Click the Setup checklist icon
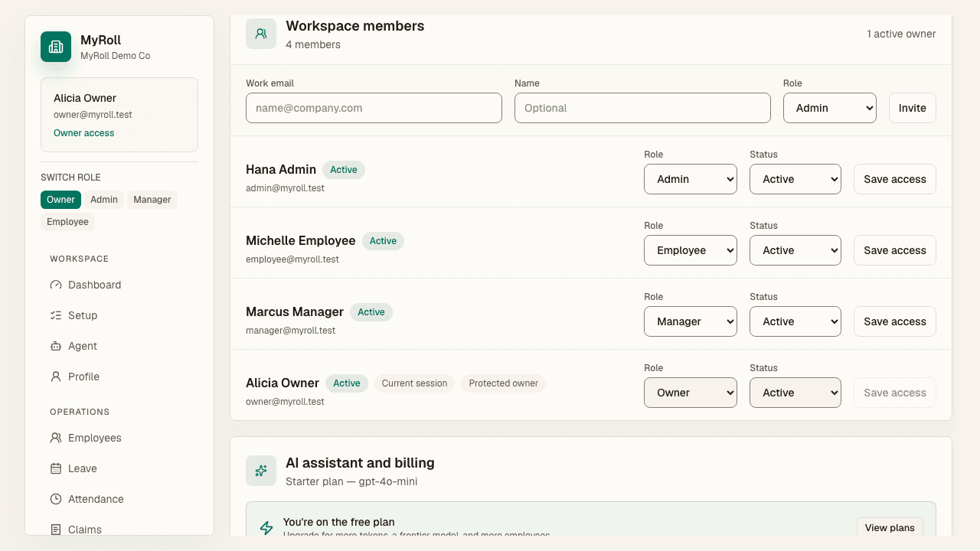This screenshot has width=980, height=551. point(56,315)
